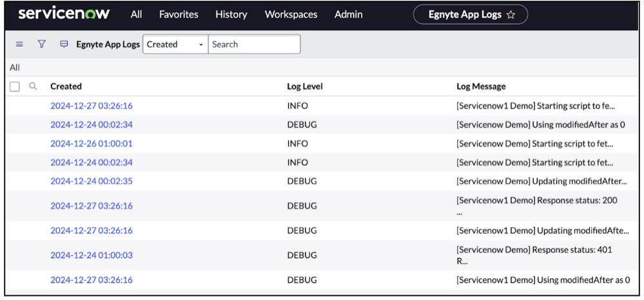
Task: Open the Admin menu
Action: [348, 14]
